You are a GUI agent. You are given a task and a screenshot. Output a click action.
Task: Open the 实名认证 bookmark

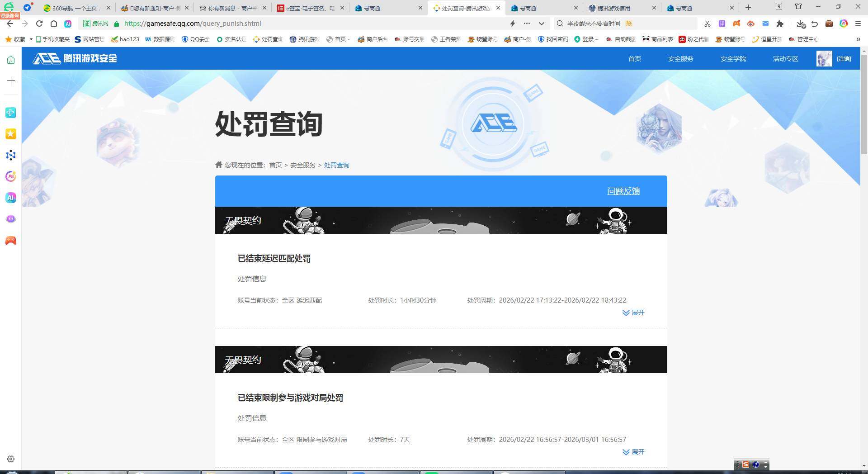click(x=231, y=39)
